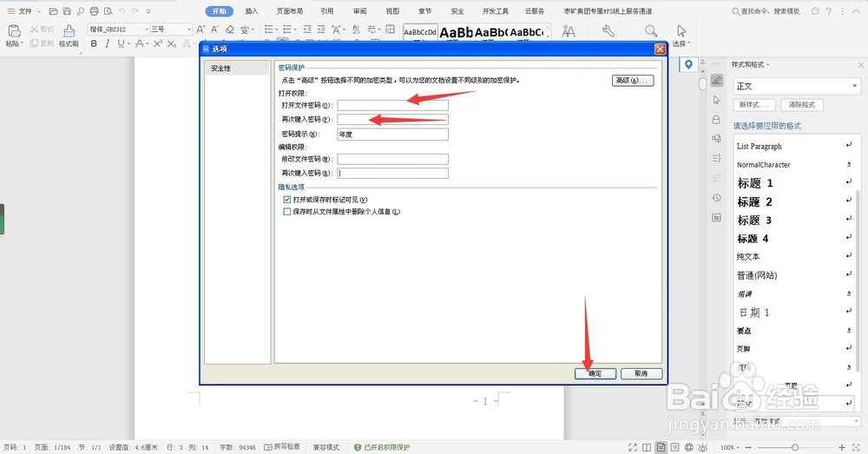The width and height of the screenshot is (868, 454).
Task: Open the 文件 menu dropdown arrow
Action: click(39, 11)
